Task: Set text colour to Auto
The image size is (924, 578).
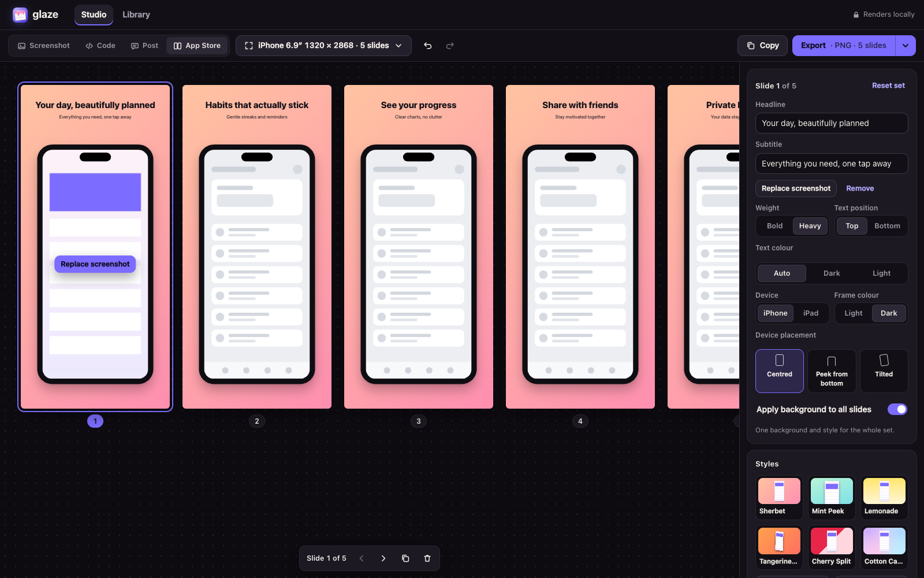Action: (x=782, y=273)
